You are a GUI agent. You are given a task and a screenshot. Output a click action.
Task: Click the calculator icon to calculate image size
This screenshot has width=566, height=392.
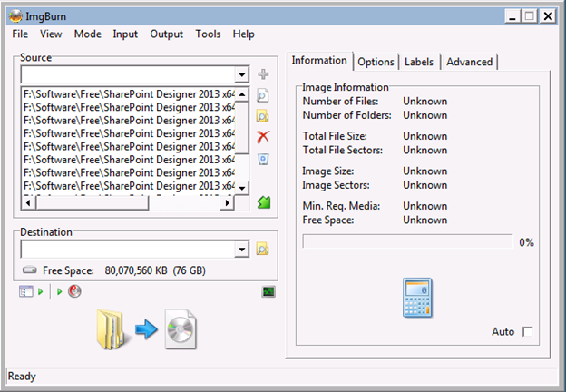click(417, 298)
